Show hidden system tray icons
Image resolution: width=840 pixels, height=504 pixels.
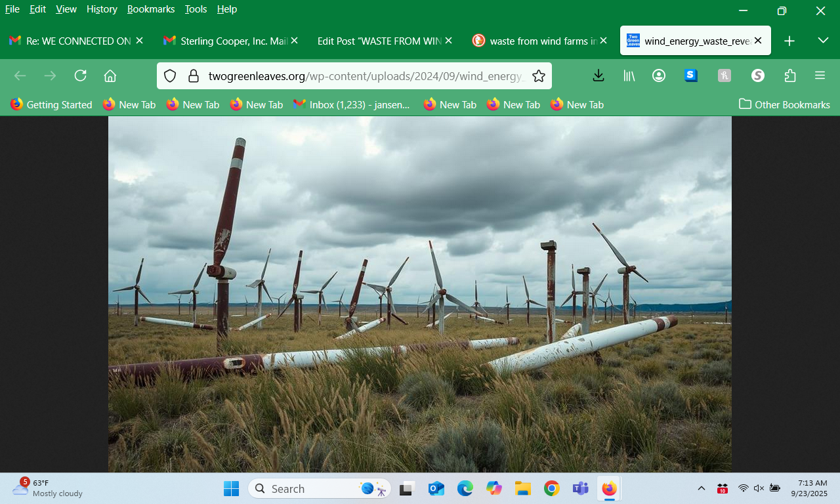pos(702,488)
